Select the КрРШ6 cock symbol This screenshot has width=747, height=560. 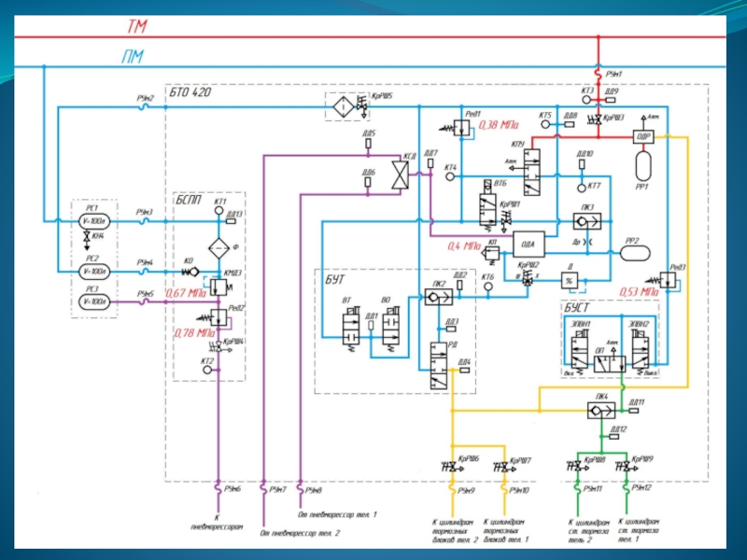tap(452, 468)
